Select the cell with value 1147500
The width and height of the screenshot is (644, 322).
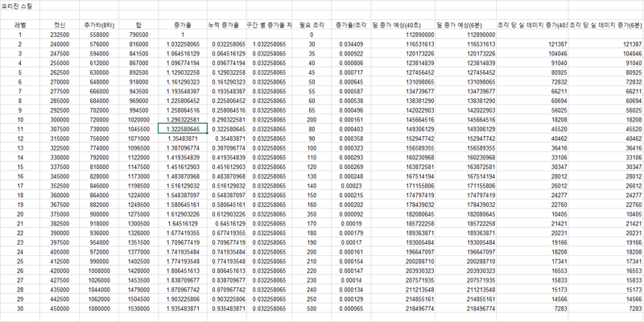point(138,167)
